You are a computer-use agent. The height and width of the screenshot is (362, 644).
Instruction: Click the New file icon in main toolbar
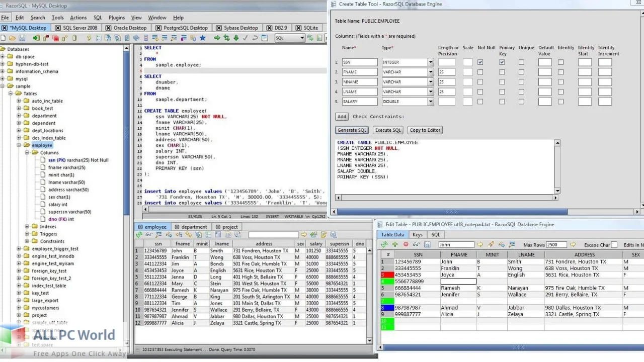[x=4, y=38]
